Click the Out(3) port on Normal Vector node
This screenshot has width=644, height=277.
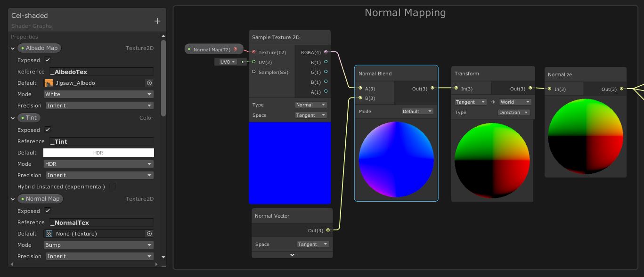[x=328, y=230]
